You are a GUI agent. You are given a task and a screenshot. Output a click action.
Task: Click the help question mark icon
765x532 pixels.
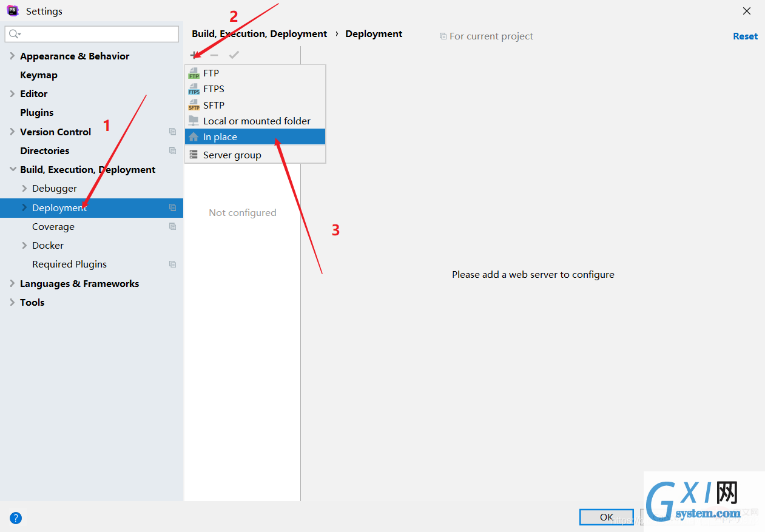16,518
